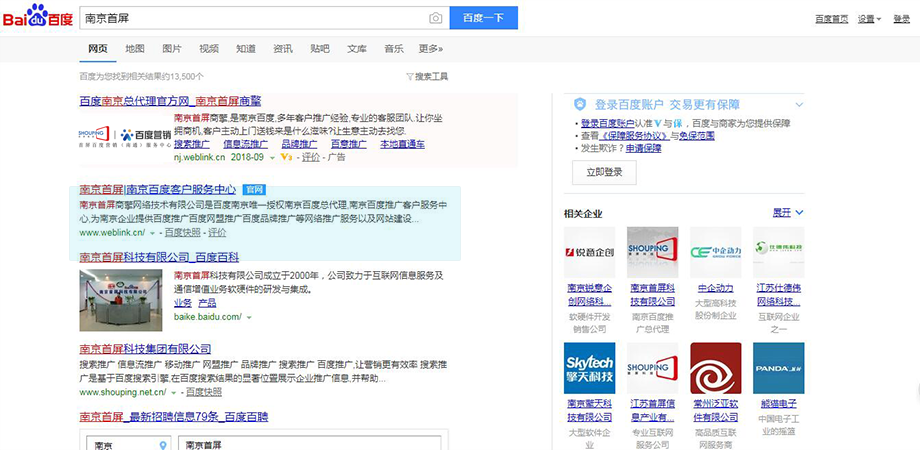920x450 pixels.
Task: Switch to the 音乐 tab
Action: point(394,49)
